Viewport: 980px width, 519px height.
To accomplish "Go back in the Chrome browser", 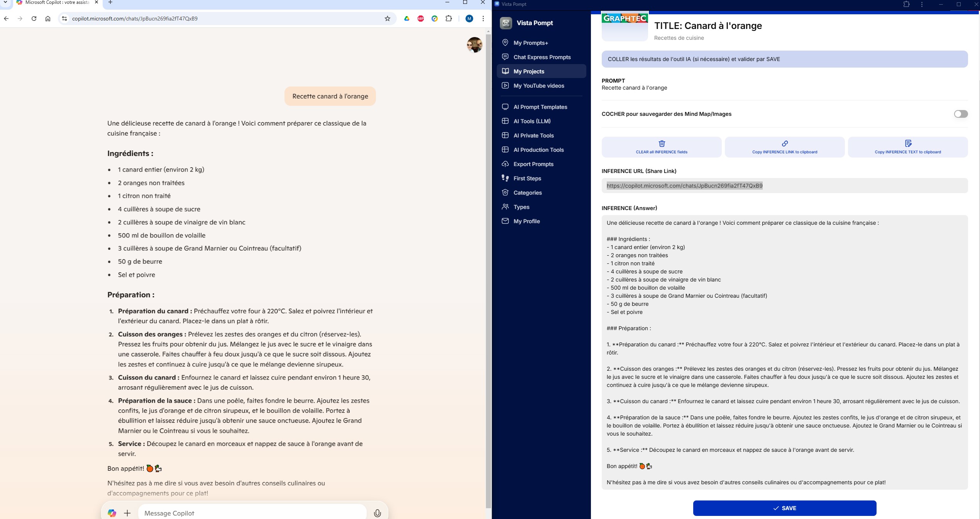I will [6, 19].
